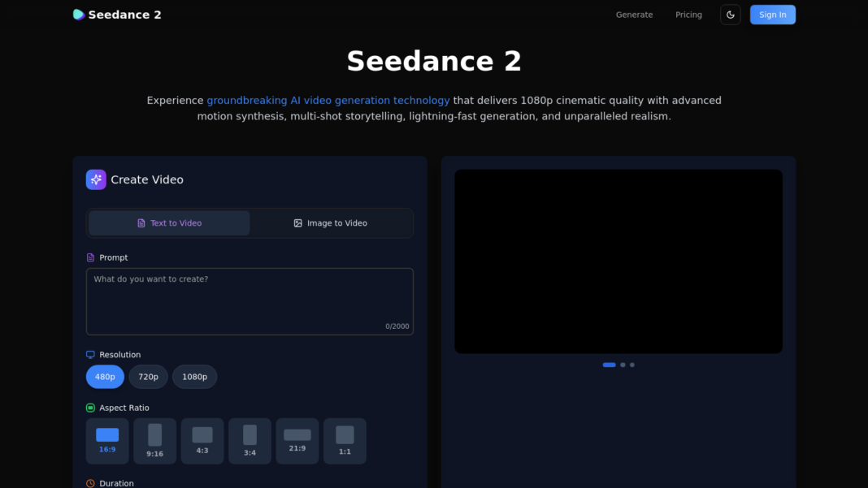Image resolution: width=868 pixels, height=488 pixels.
Task: Go to the Pricing page
Action: 688,15
